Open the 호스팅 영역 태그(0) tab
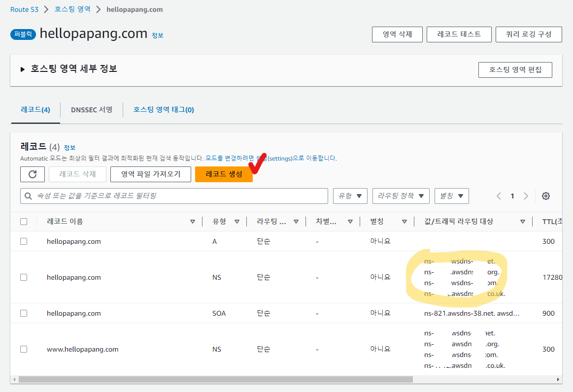The image size is (573, 392). click(x=164, y=109)
